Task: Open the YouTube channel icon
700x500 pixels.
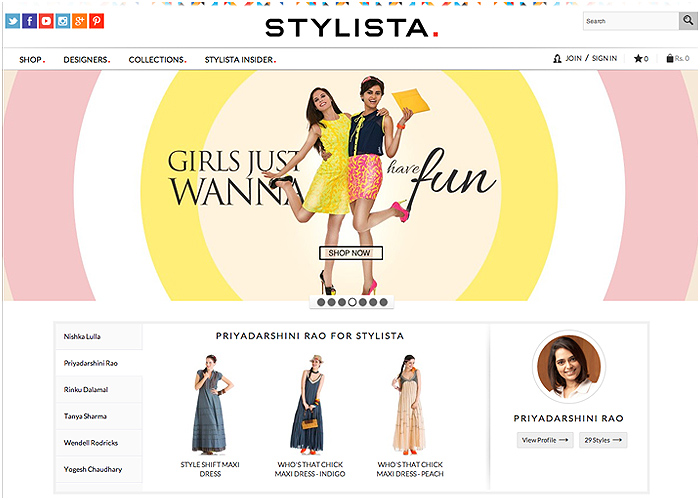Action: click(x=46, y=21)
